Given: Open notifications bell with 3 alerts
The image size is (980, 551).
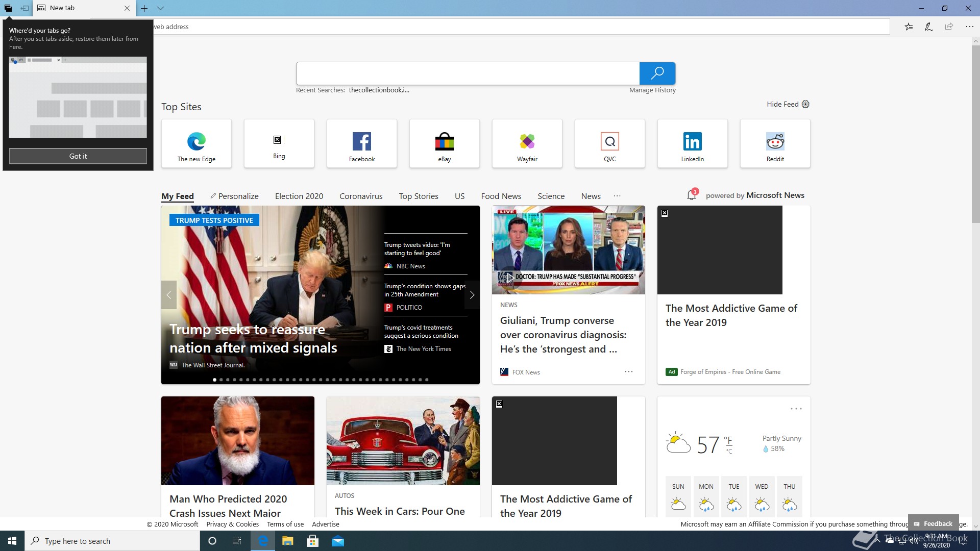Looking at the screenshot, I should pyautogui.click(x=692, y=194).
